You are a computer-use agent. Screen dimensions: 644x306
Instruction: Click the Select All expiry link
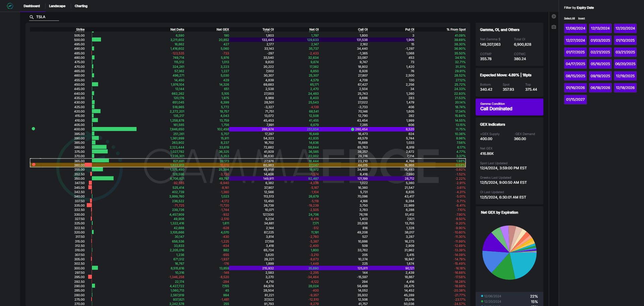pyautogui.click(x=569, y=18)
